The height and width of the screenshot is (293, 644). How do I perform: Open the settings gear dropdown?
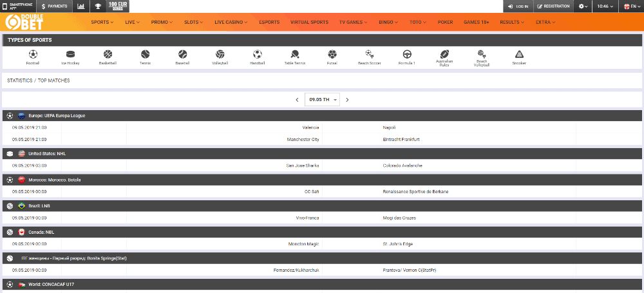point(583,6)
